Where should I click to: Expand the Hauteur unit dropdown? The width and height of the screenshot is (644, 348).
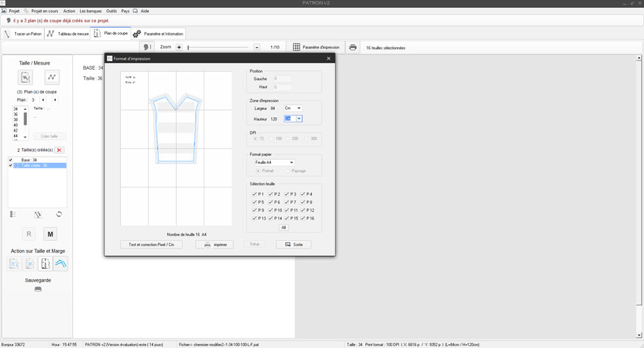(x=299, y=119)
